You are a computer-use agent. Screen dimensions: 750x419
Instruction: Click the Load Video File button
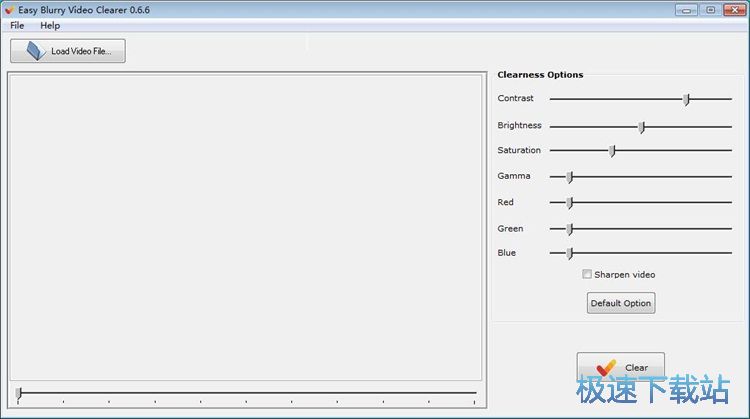click(x=68, y=51)
